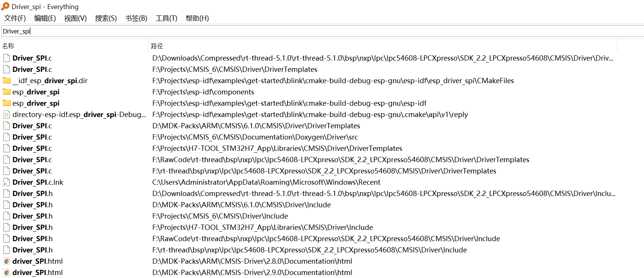Select folder icon of esp_driver_spi in cmake-build-debug-esp-gnu\esp-idf

pos(7,103)
